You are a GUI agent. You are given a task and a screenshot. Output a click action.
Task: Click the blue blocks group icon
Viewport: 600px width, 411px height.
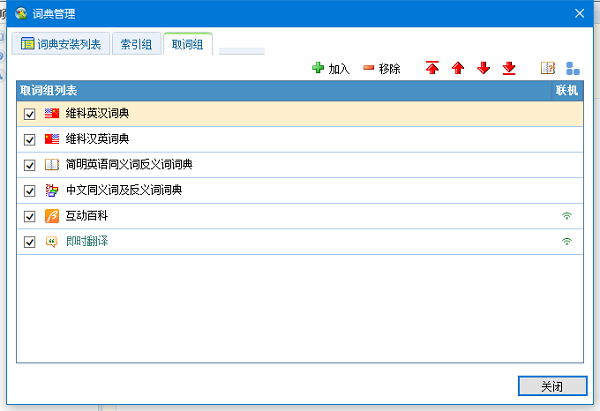[572, 69]
